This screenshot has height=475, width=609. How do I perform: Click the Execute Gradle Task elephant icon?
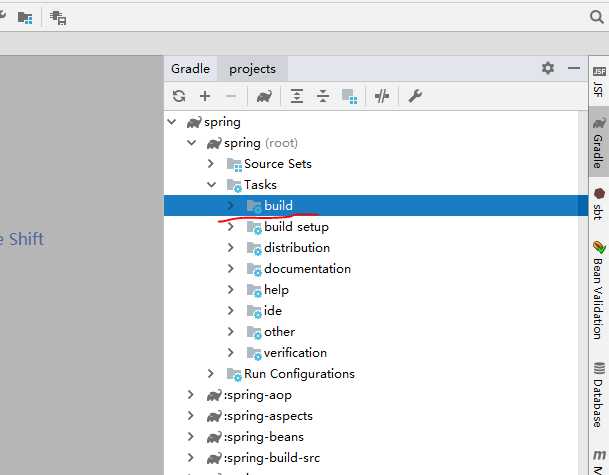[264, 96]
